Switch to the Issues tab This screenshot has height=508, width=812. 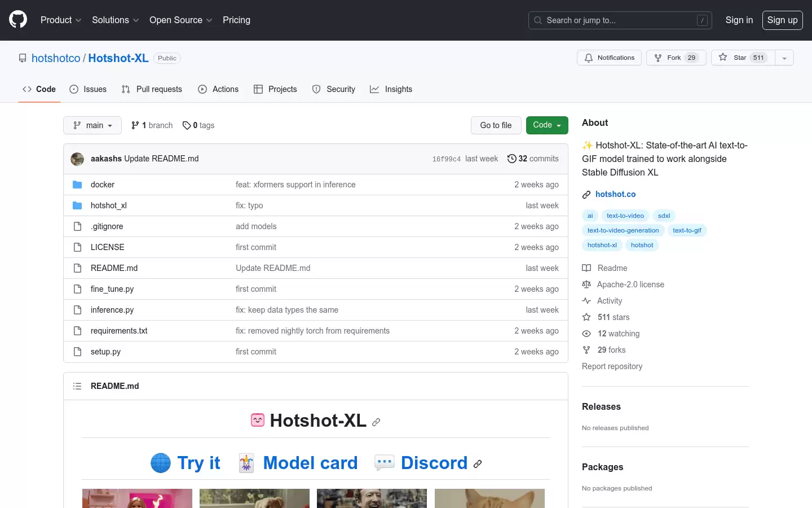pyautogui.click(x=88, y=89)
